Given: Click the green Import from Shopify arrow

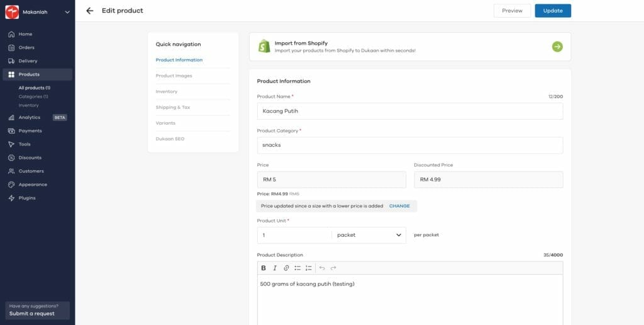Looking at the screenshot, I should click(x=557, y=47).
